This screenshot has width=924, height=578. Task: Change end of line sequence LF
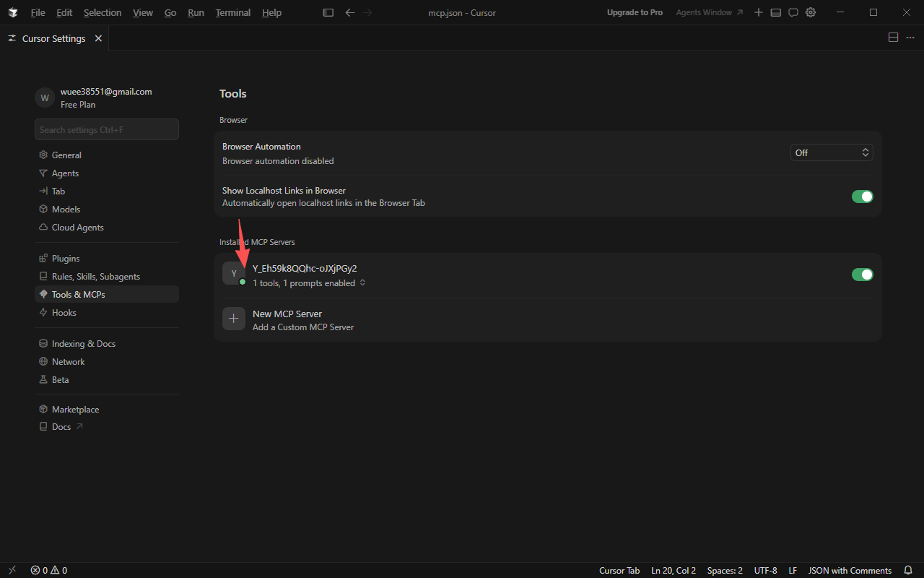[793, 571]
